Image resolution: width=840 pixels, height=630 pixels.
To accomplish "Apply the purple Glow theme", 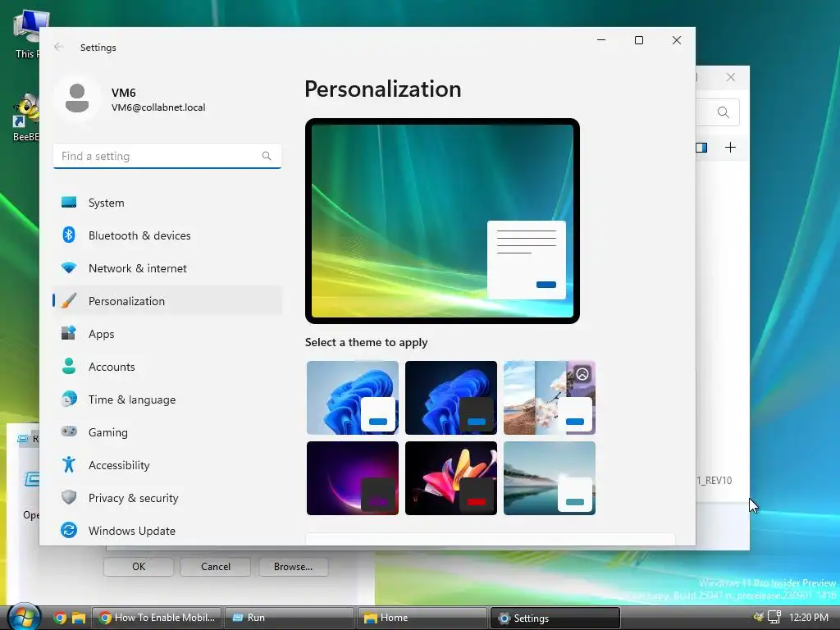I will coord(353,478).
